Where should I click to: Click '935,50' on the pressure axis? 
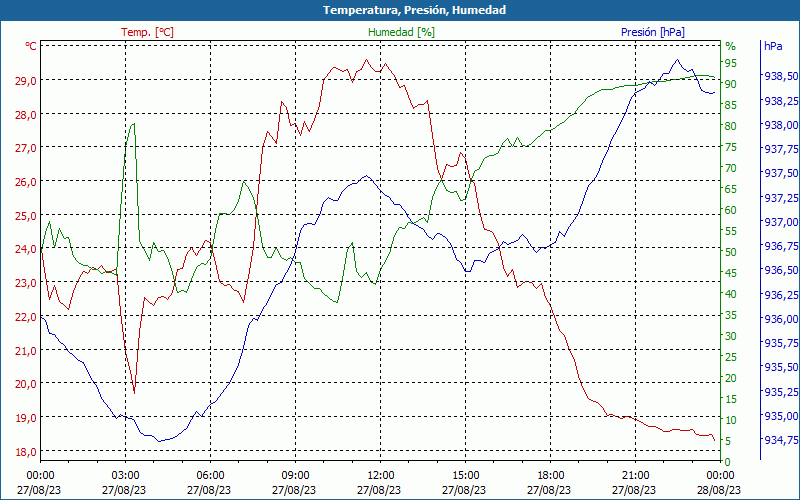click(781, 367)
